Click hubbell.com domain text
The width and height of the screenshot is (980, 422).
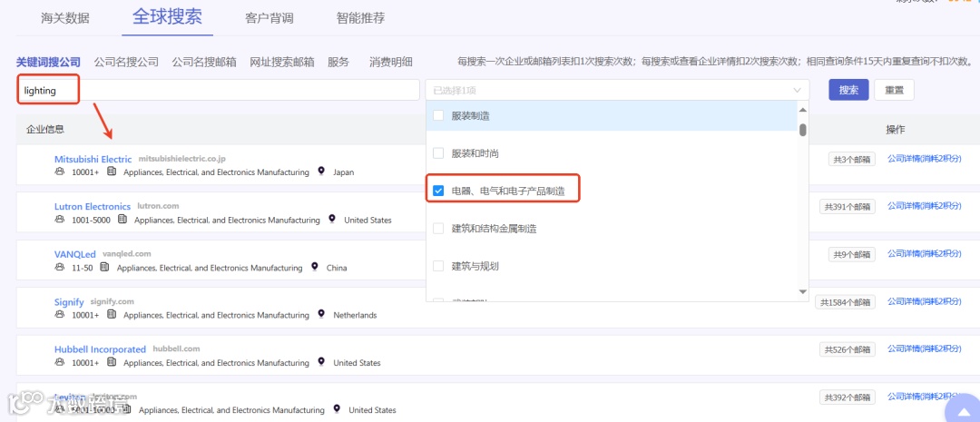[x=176, y=348]
